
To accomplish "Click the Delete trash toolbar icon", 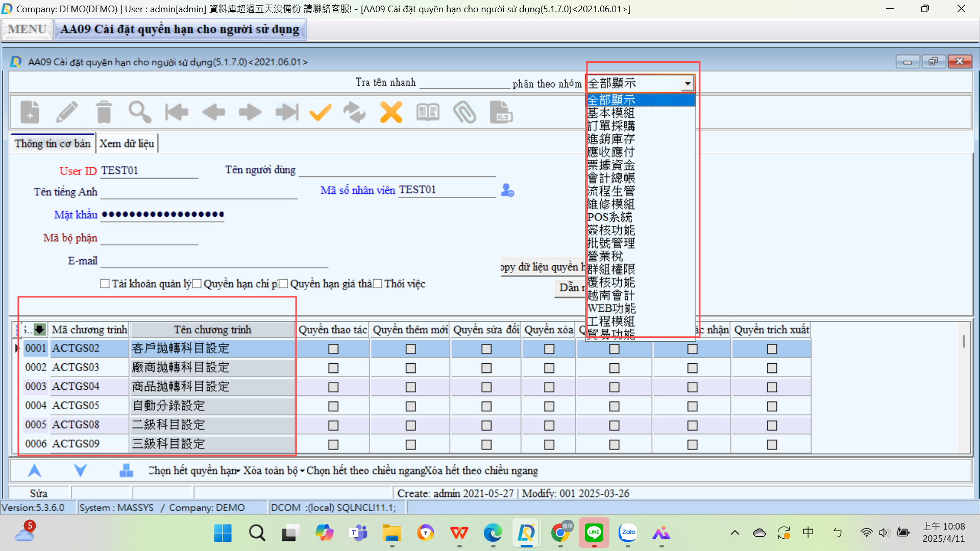I will [x=104, y=112].
